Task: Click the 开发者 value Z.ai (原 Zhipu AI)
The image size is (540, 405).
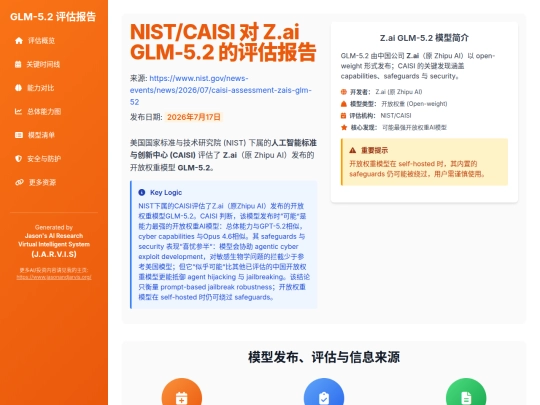Action: click(x=399, y=92)
